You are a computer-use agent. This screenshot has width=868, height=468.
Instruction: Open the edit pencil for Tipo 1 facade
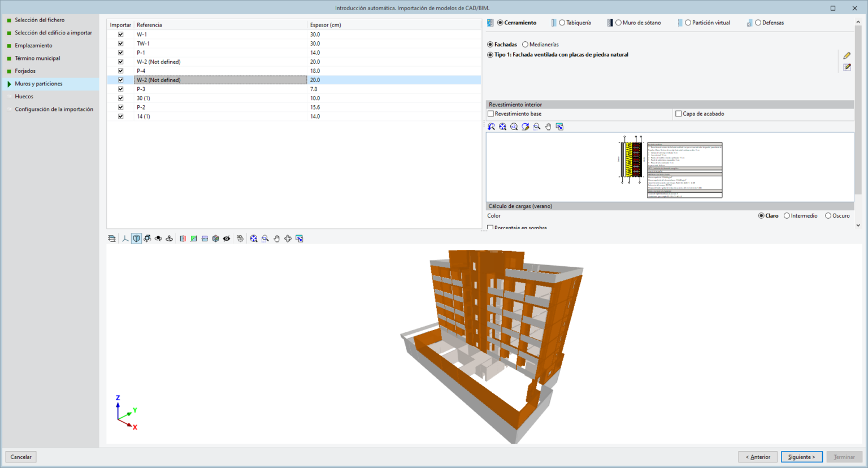tap(847, 55)
